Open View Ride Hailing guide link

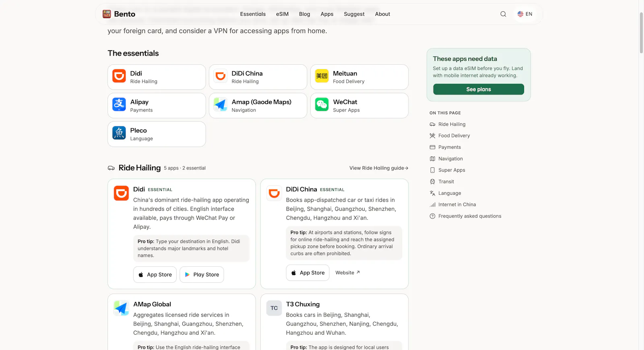coord(379,168)
